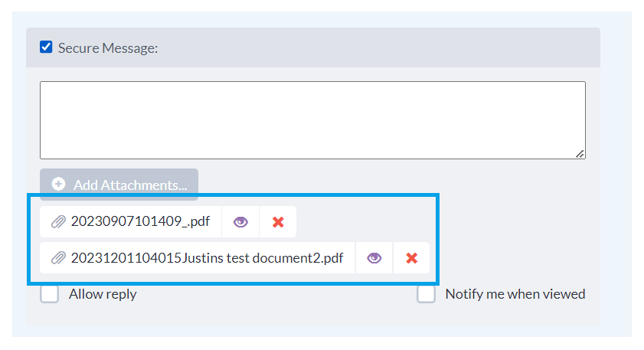This screenshot has width=644, height=350.
Task: Click into the secure message text area
Action: point(312,120)
